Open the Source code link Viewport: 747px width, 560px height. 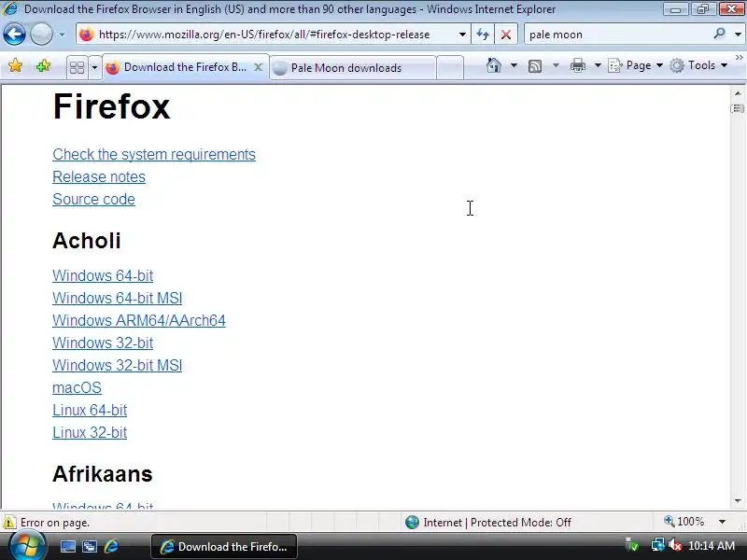pos(94,199)
